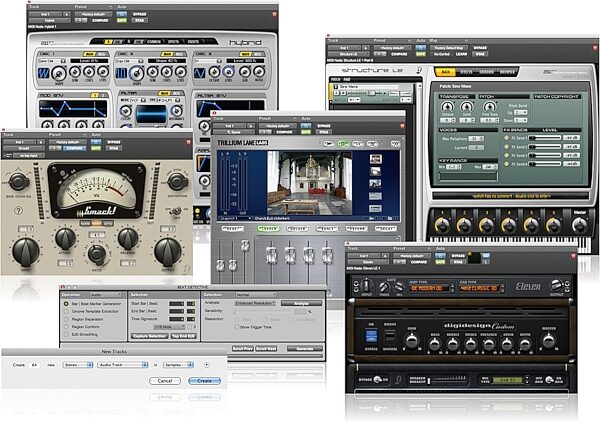Open the Cab Type selector in Eleven
The width and height of the screenshot is (600, 424).
click(482, 288)
